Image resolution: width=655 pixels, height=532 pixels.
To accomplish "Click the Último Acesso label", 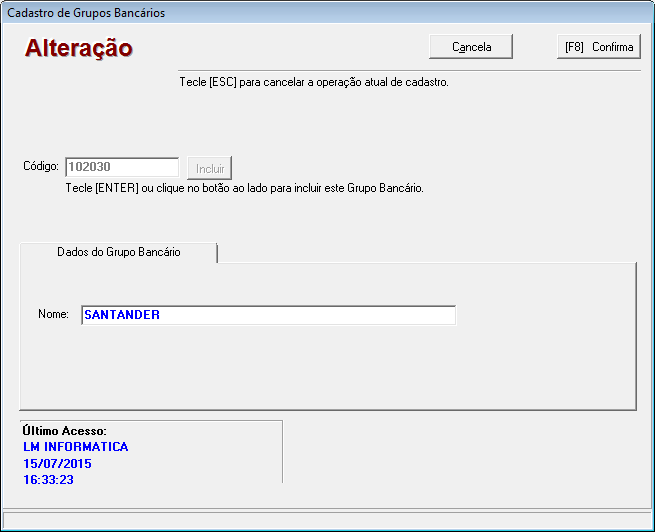I will 65,431.
